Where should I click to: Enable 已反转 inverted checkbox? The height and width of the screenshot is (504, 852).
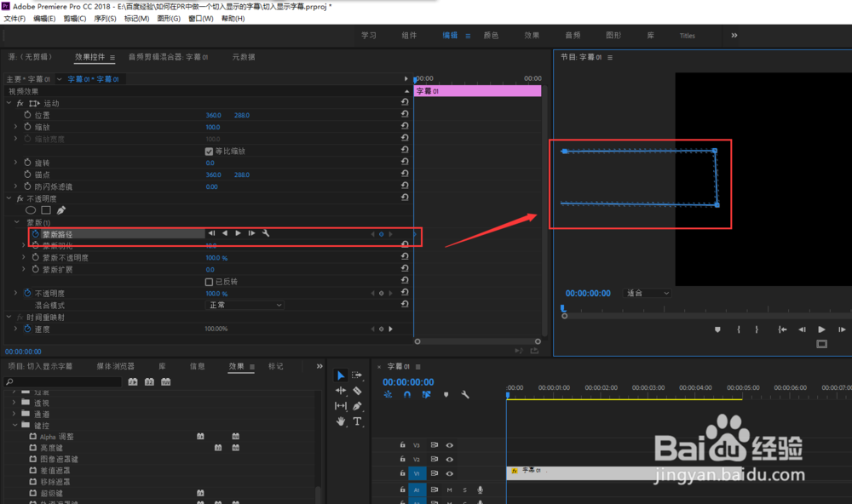pyautogui.click(x=210, y=282)
